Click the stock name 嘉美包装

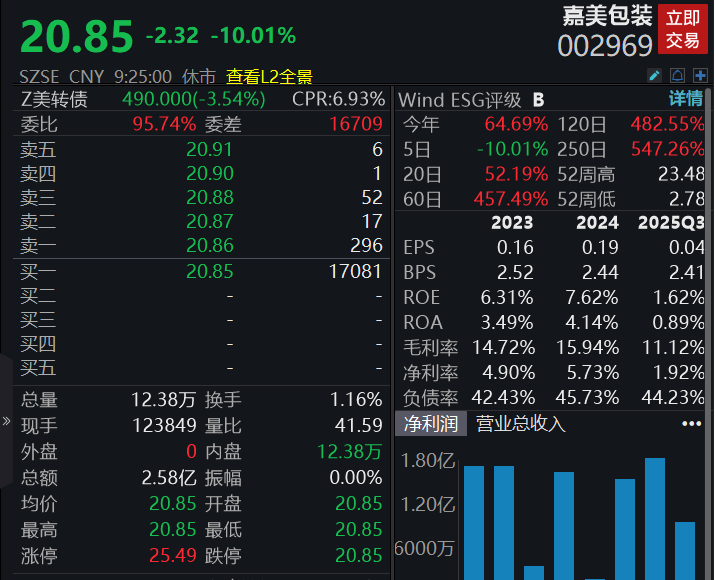tap(607, 15)
